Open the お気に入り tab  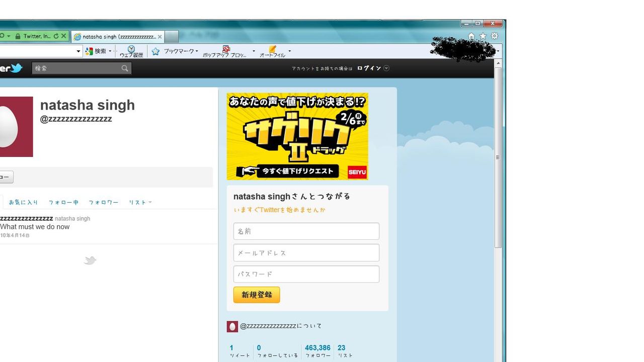click(x=23, y=203)
